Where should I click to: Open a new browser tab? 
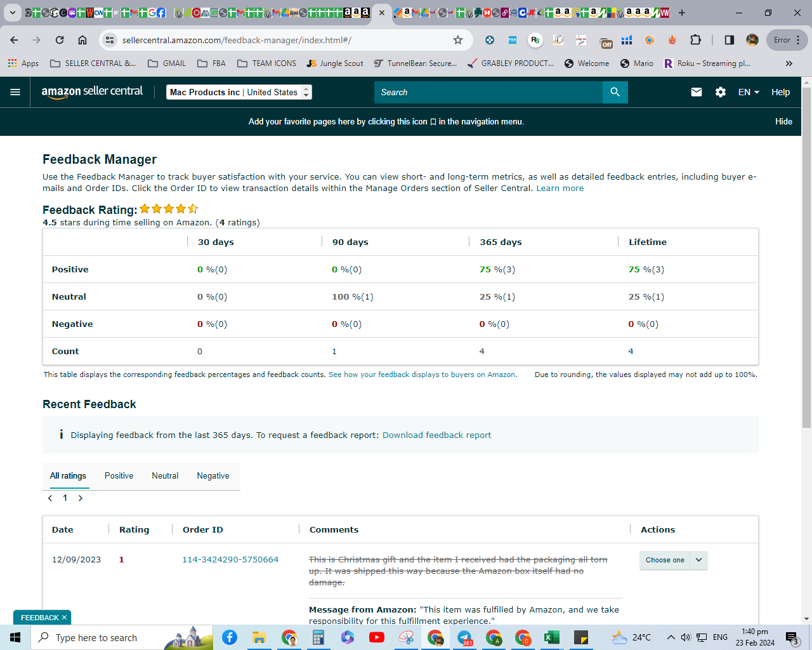(x=682, y=13)
